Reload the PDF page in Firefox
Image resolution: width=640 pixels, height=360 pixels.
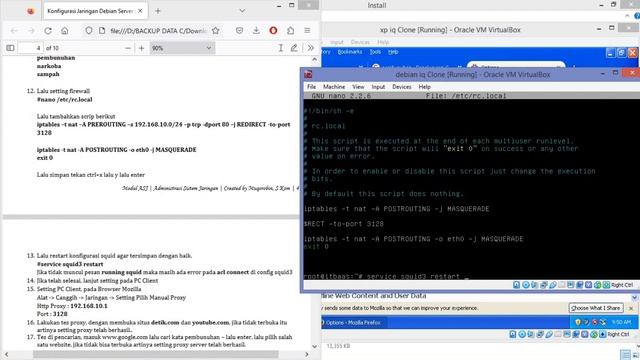[x=48, y=31]
